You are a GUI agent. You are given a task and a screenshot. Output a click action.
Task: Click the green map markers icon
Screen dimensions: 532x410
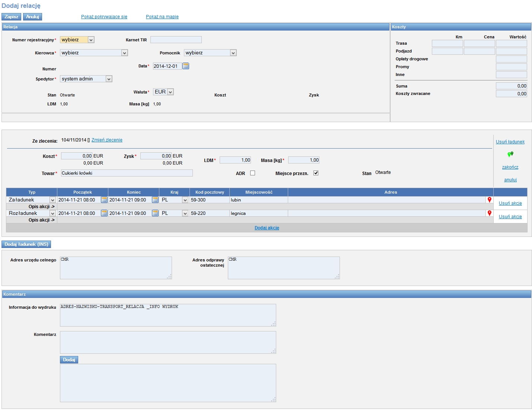pyautogui.click(x=510, y=154)
